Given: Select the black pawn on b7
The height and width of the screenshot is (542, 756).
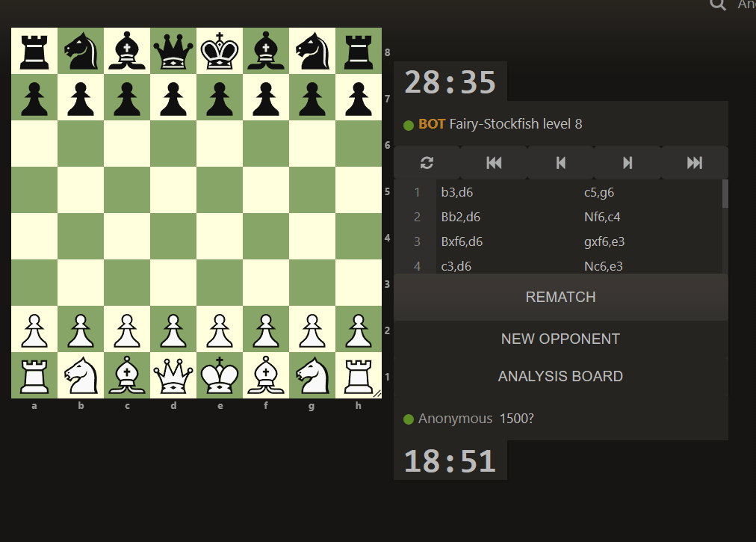Looking at the screenshot, I should click(x=81, y=97).
